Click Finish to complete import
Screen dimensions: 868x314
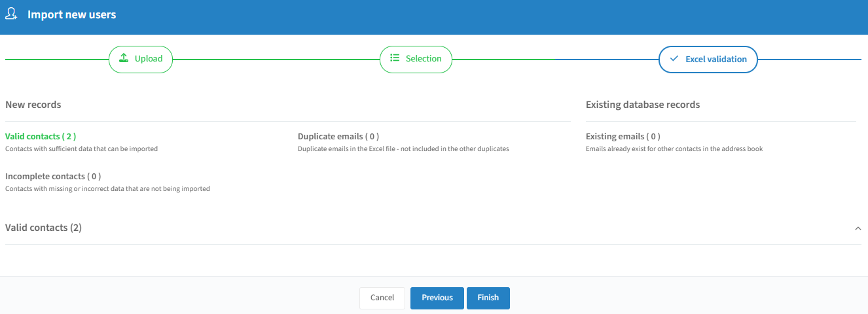click(x=488, y=298)
